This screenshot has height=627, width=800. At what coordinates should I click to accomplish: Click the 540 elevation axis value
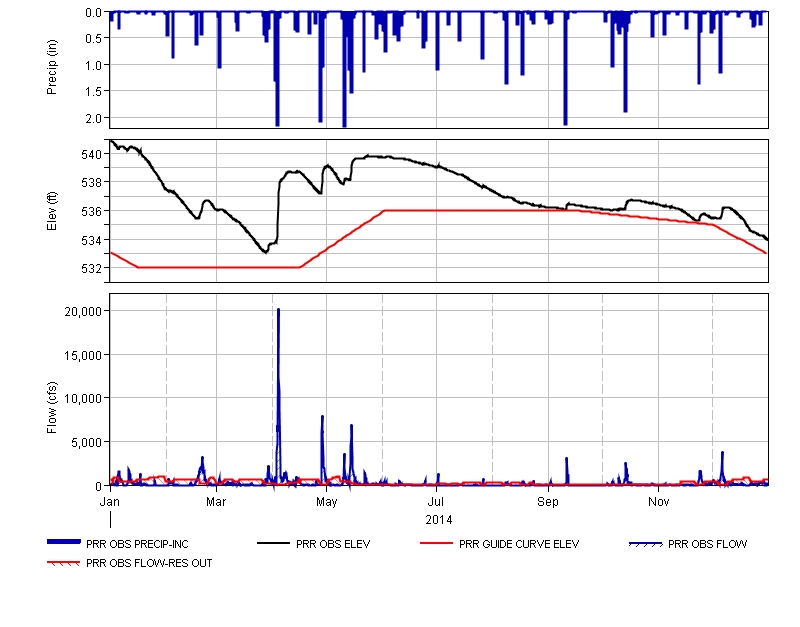tap(92, 155)
